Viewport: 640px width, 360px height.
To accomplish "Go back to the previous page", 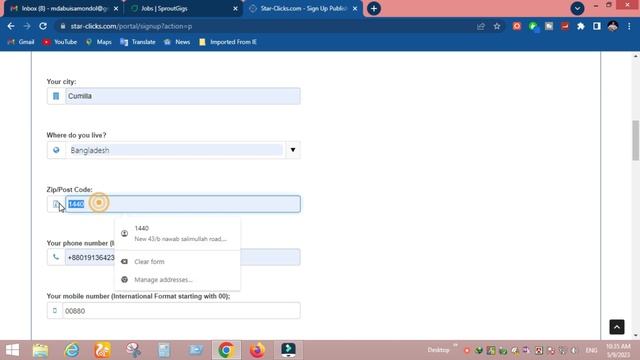I will pyautogui.click(x=11, y=26).
